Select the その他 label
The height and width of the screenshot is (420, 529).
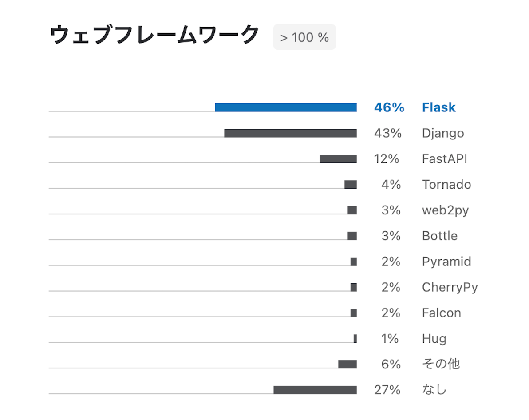[x=441, y=364]
